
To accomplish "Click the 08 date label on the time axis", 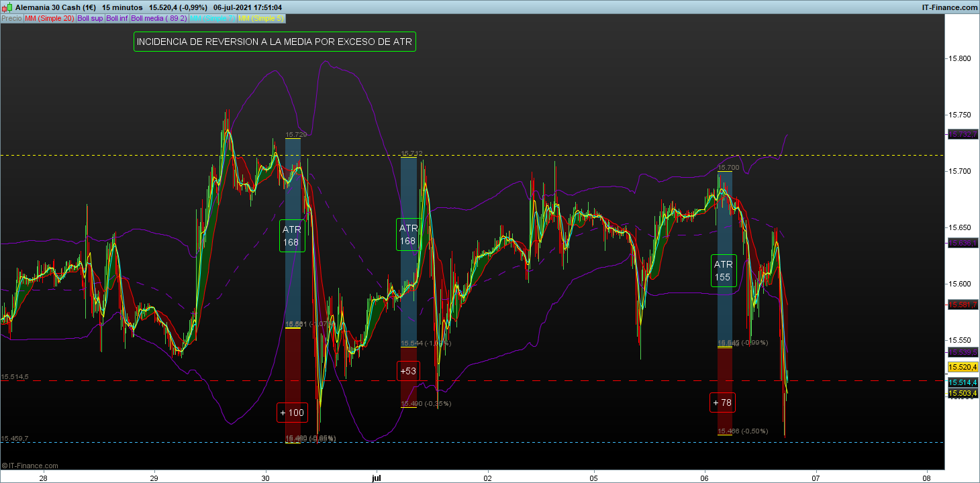I will pyautogui.click(x=927, y=478).
